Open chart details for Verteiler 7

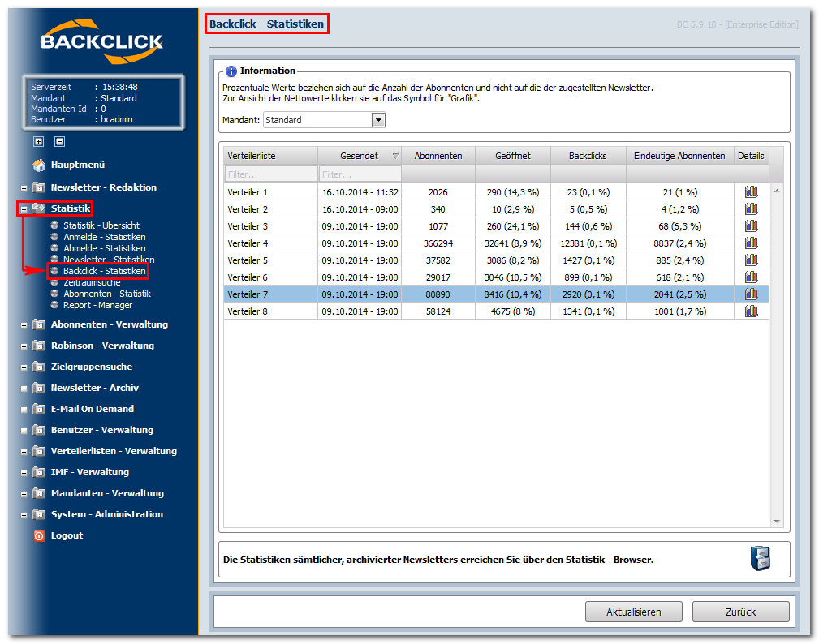coord(751,294)
